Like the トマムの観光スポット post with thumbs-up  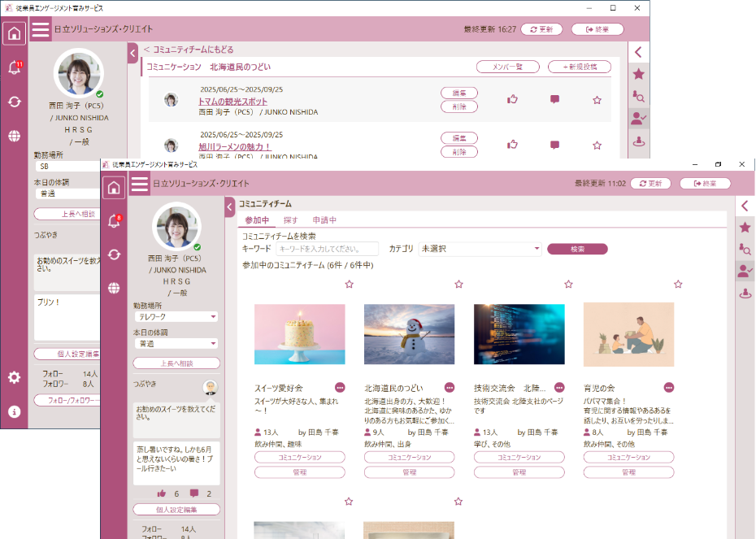pyautogui.click(x=513, y=100)
